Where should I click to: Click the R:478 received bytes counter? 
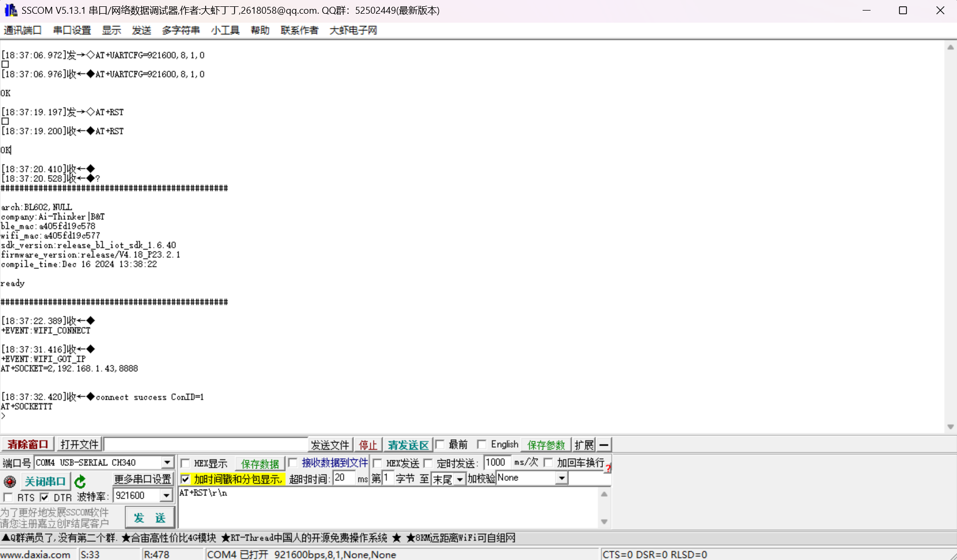pos(156,555)
